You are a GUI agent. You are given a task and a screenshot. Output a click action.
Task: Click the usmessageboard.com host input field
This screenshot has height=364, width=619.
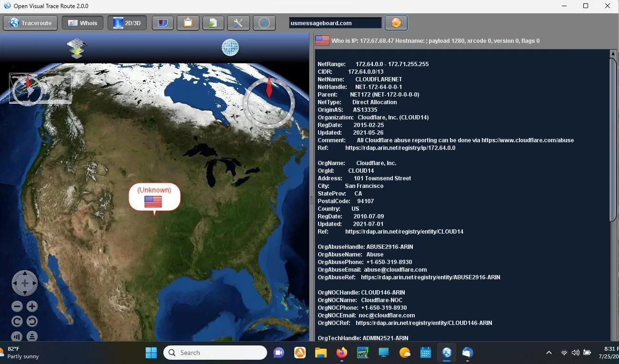(x=335, y=23)
